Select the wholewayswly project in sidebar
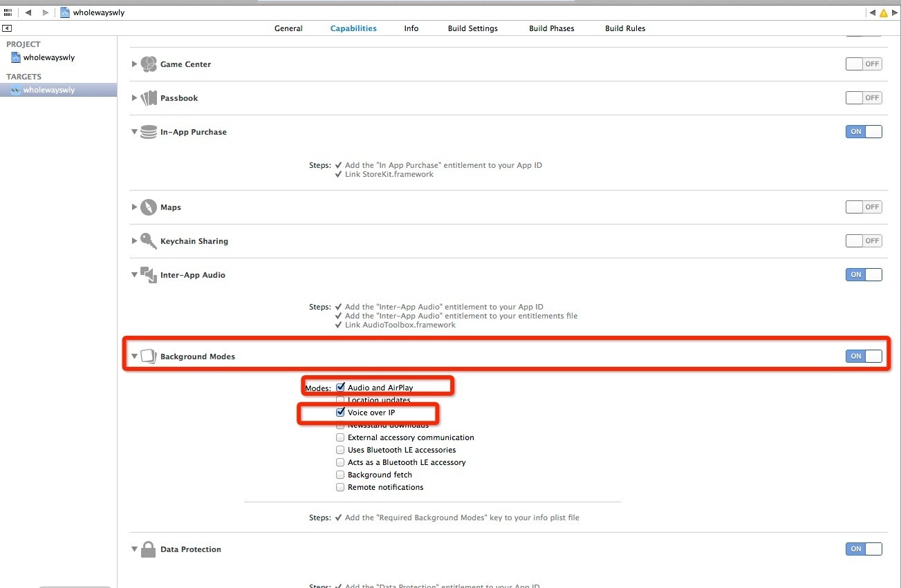Screen dimensions: 901x588 point(48,57)
